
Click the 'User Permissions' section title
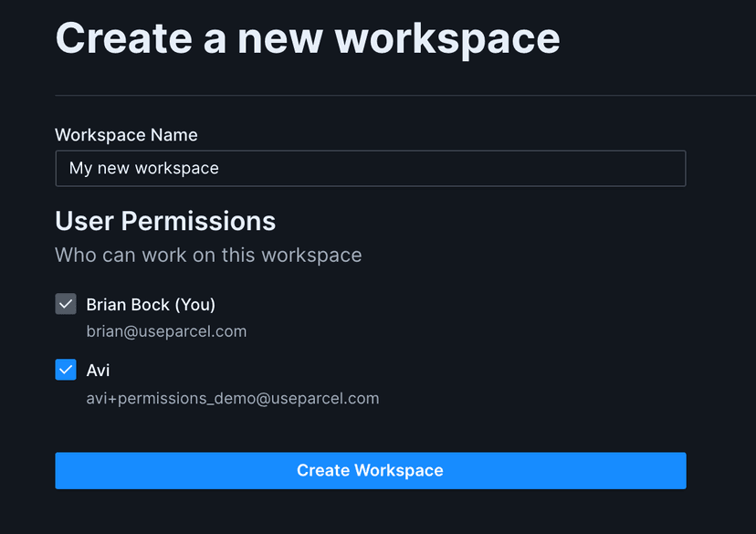click(165, 221)
